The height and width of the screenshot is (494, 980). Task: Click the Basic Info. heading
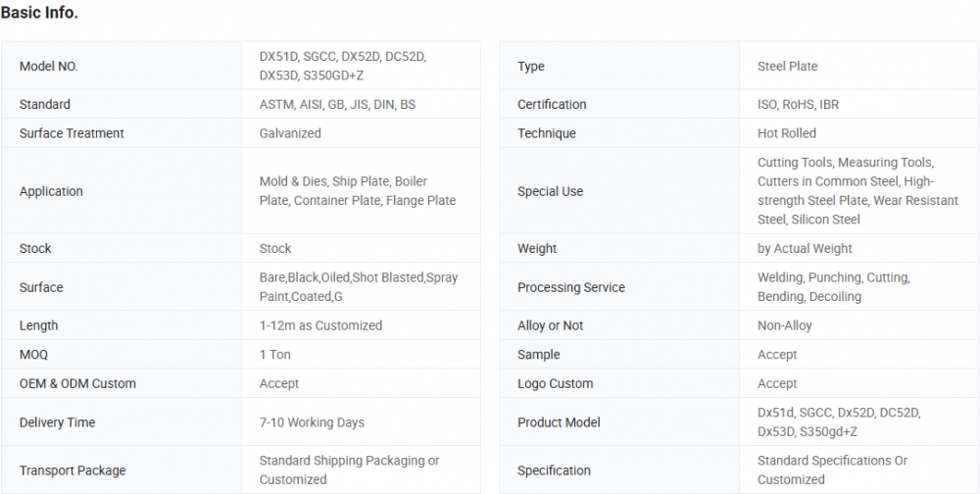click(x=39, y=13)
